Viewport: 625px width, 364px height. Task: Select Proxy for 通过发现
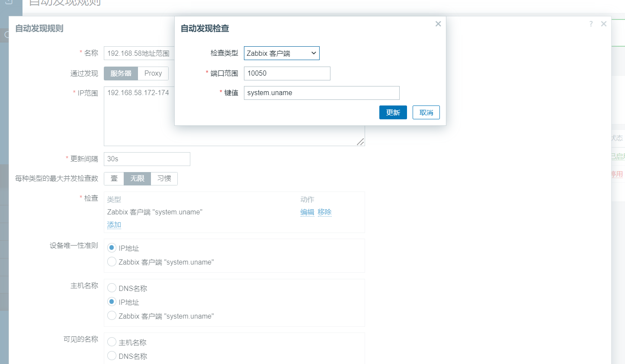[x=153, y=73]
